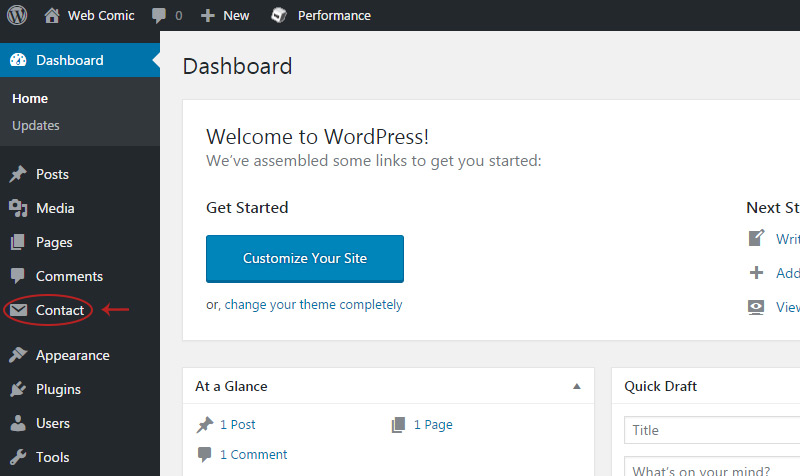Click the Performance cube icon

point(279,15)
